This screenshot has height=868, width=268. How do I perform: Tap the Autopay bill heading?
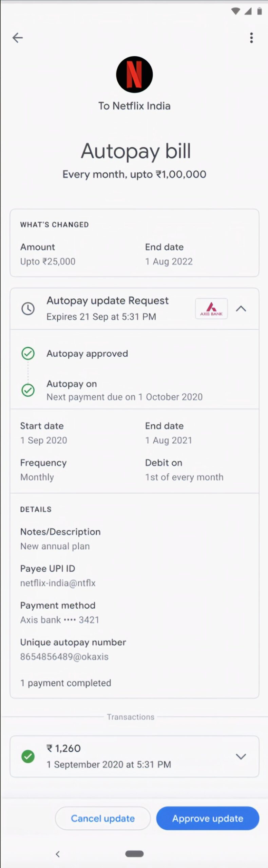coord(136,151)
